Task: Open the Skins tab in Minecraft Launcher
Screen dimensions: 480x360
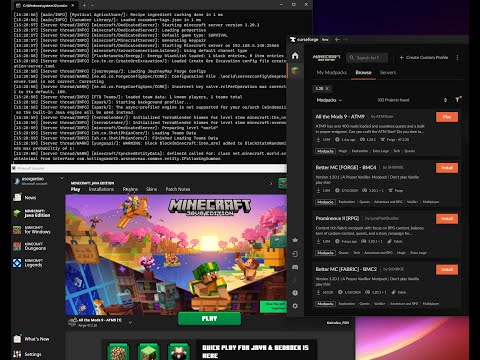Action: point(151,189)
